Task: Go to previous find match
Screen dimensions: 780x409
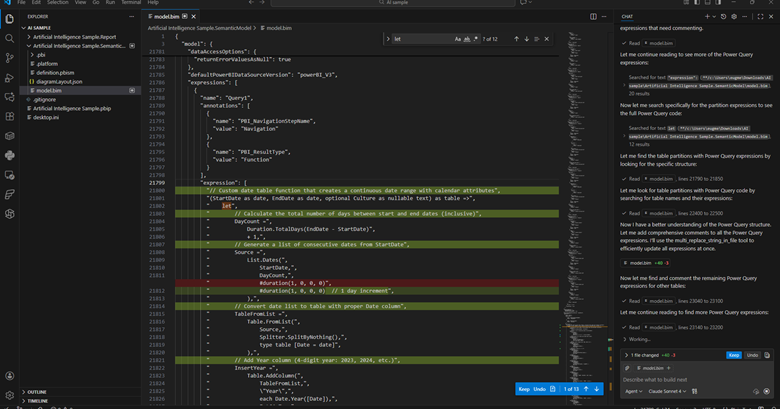Action: tap(516, 39)
